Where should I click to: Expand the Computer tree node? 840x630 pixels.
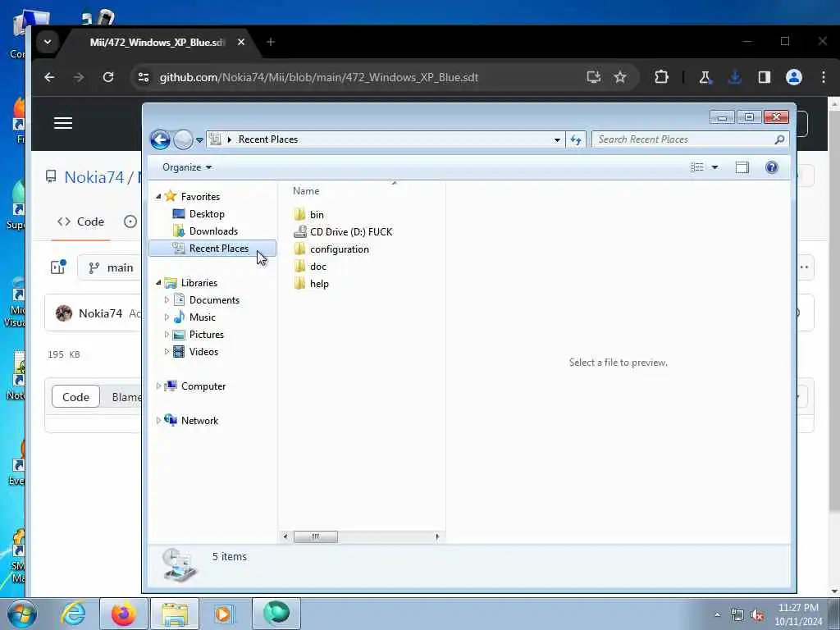(x=158, y=386)
